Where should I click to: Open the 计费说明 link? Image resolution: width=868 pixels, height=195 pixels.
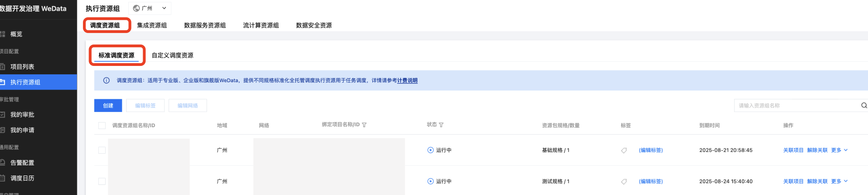tap(407, 80)
